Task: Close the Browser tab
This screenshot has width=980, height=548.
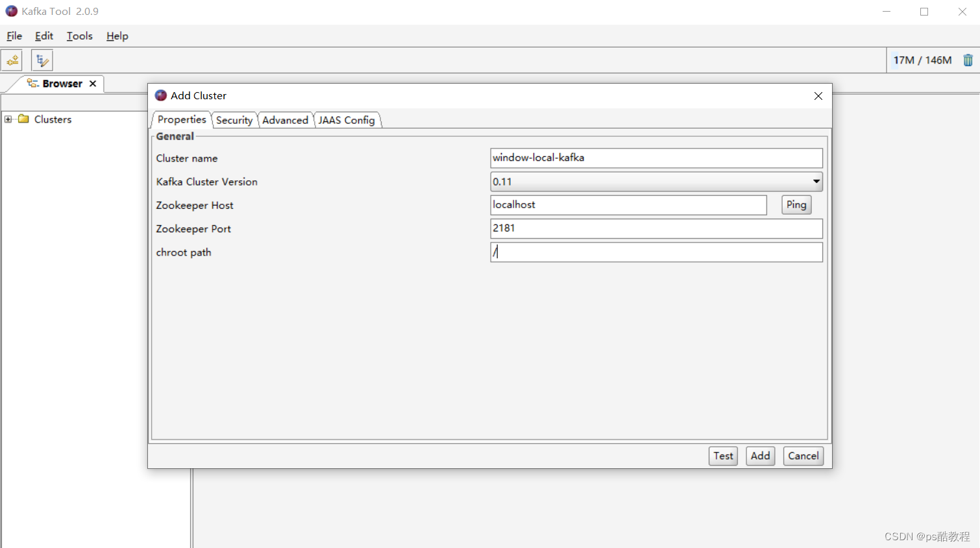Action: point(93,84)
